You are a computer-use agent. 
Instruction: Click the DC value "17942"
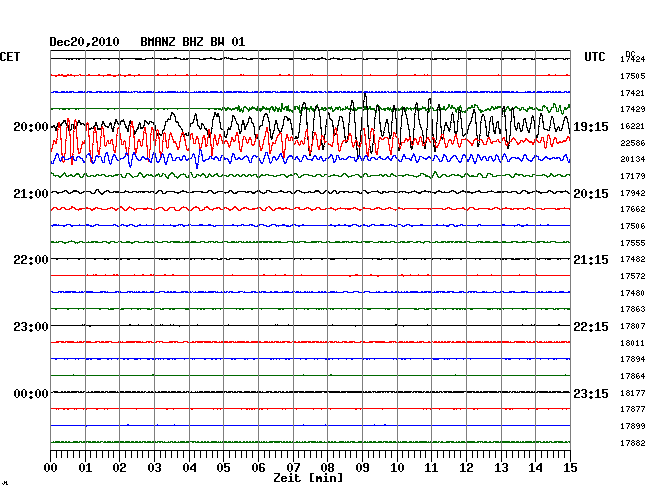point(633,193)
